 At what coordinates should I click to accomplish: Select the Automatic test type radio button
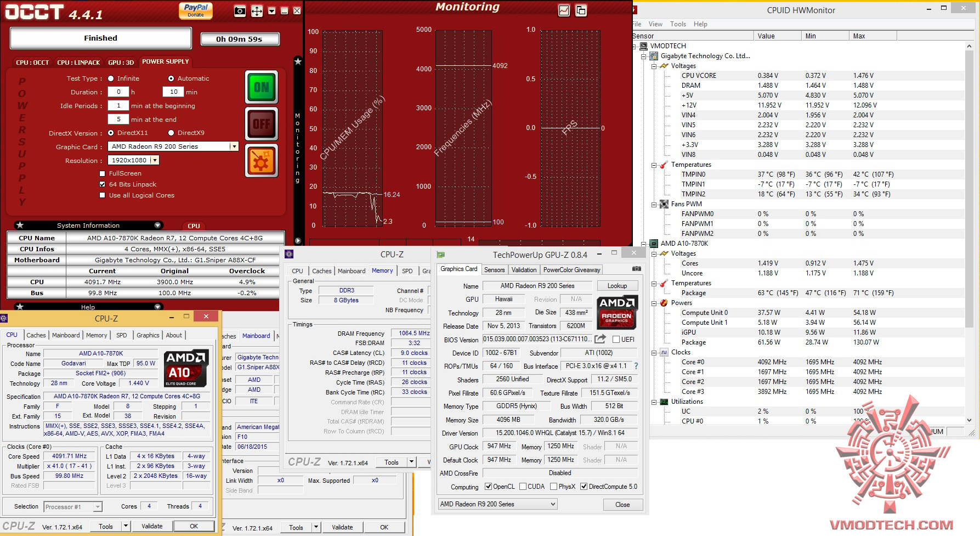[x=171, y=78]
